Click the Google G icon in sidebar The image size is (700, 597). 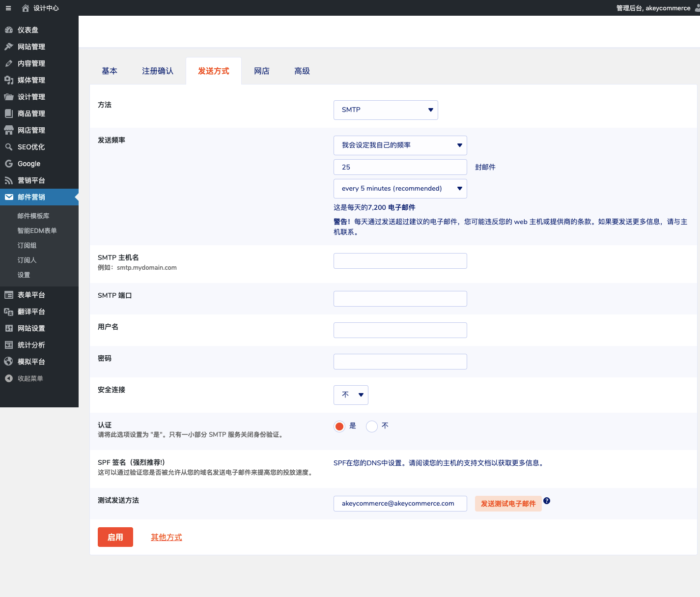tap(9, 164)
